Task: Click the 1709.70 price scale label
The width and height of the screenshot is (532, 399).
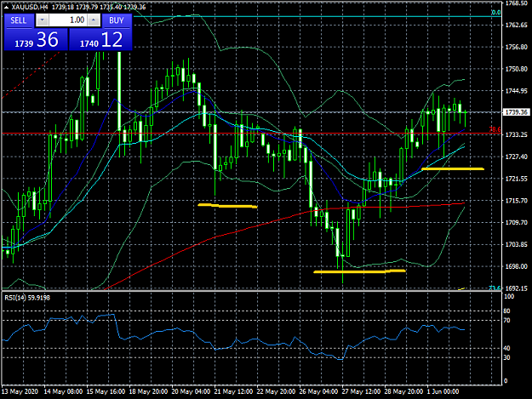Action: [517, 222]
